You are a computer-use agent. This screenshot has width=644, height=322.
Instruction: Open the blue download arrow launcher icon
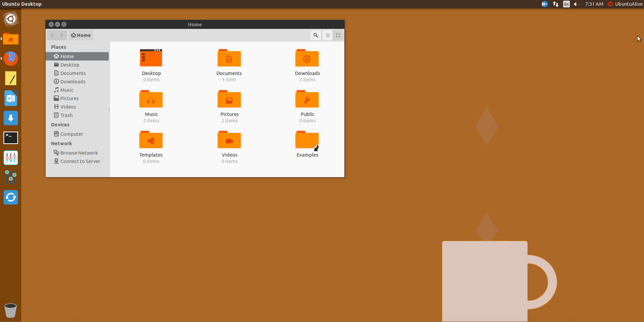coord(11,118)
